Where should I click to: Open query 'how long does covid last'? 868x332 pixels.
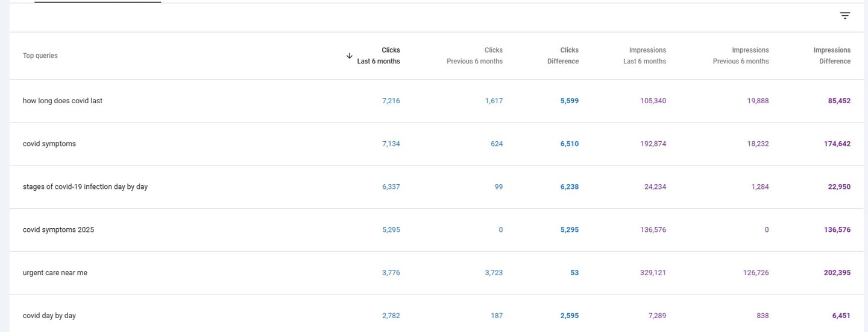[63, 101]
